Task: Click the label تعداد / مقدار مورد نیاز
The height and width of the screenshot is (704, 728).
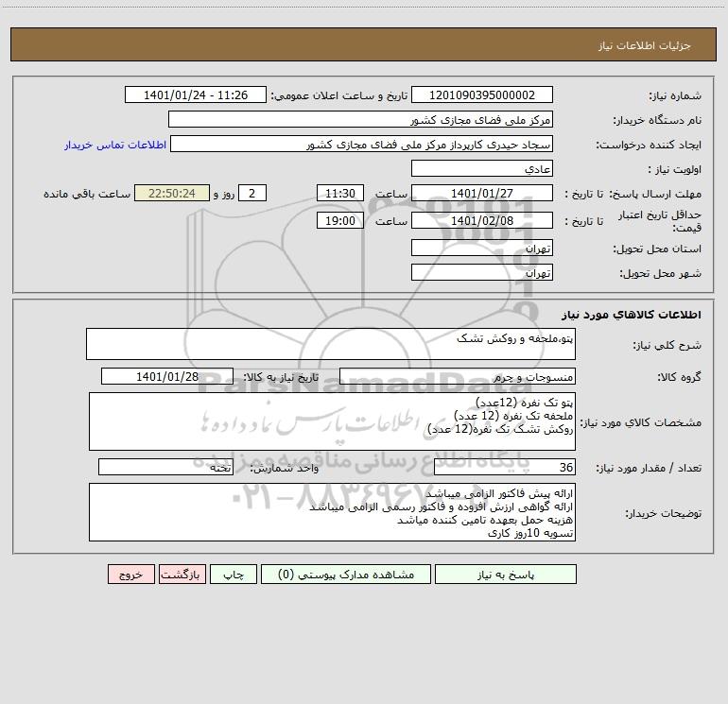Action: (649, 469)
